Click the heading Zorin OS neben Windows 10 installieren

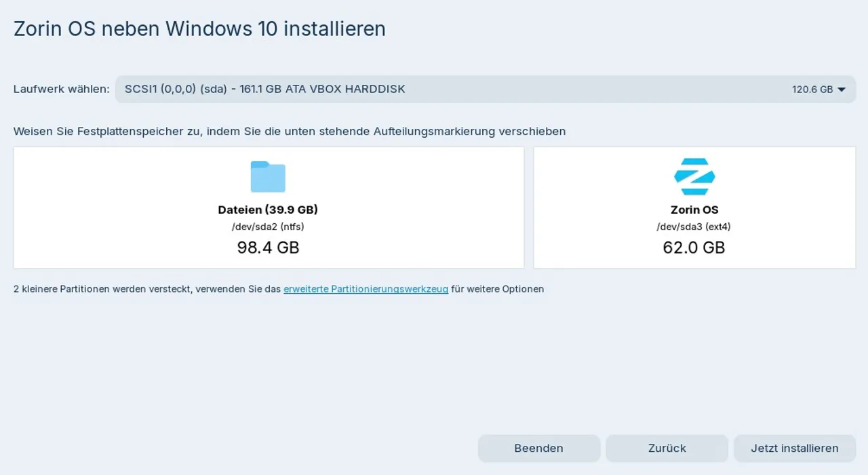coord(200,29)
